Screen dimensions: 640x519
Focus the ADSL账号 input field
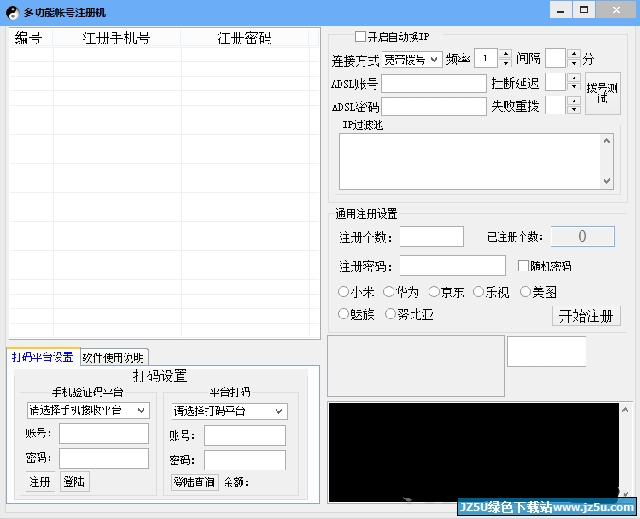point(434,84)
